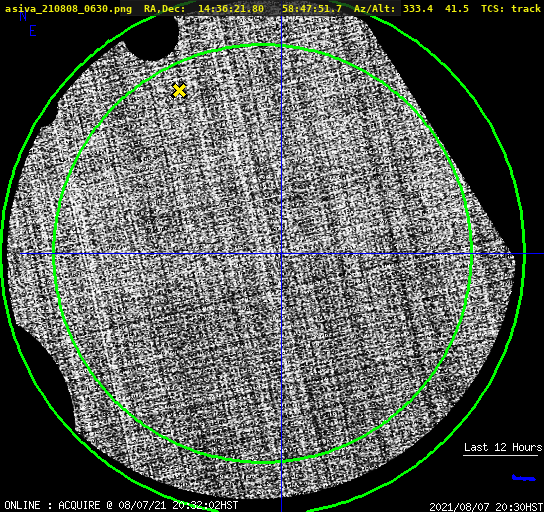Click the 2021/08/07 20:30HST timestamp

(486, 507)
